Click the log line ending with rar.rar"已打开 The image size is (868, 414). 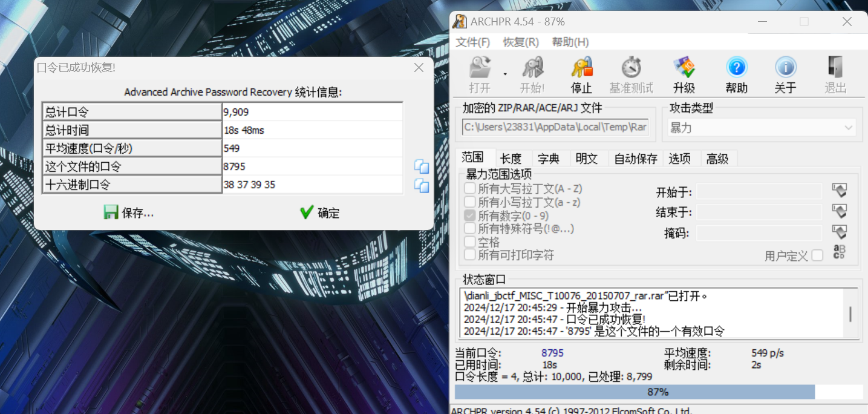[x=585, y=296]
